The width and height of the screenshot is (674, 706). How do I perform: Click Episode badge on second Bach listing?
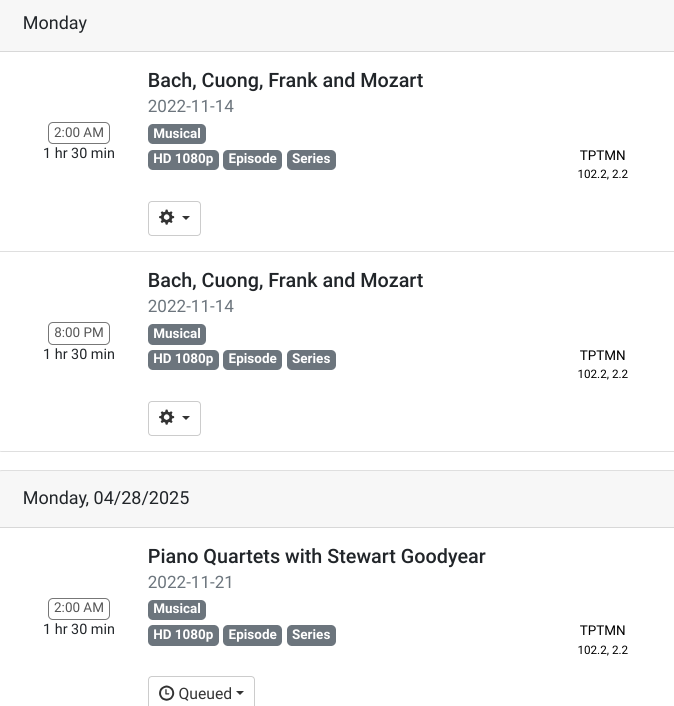253,359
